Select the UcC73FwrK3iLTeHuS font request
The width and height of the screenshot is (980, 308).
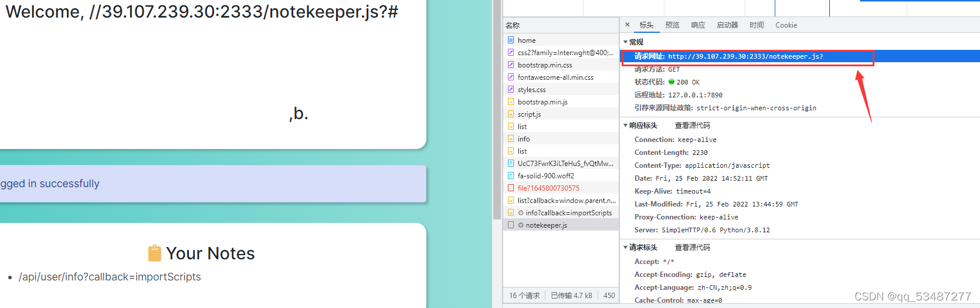pyautogui.click(x=561, y=164)
